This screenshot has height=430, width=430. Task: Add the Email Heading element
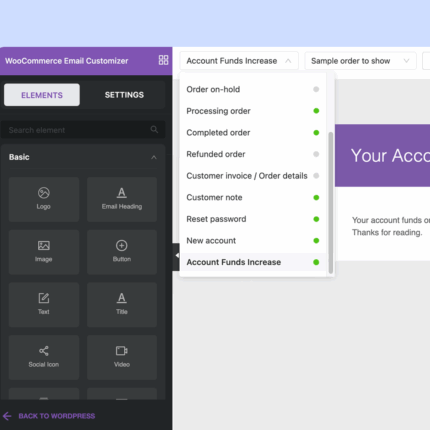122,199
